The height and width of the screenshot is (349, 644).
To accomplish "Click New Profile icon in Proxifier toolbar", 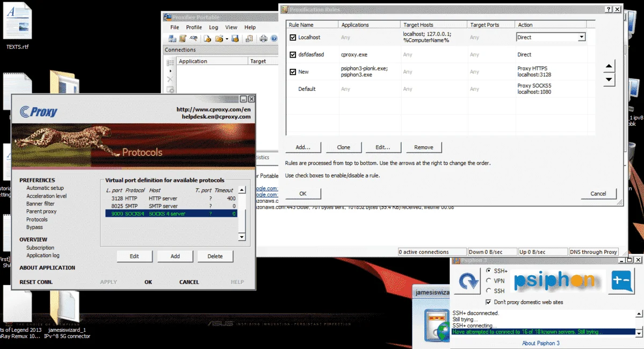I will pyautogui.click(x=207, y=39).
